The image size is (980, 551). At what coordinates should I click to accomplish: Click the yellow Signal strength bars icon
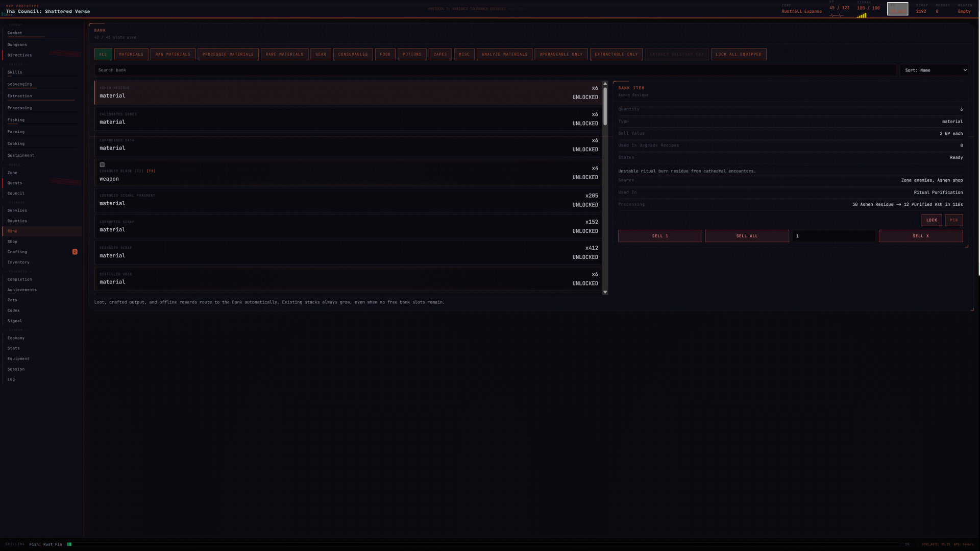tap(862, 16)
